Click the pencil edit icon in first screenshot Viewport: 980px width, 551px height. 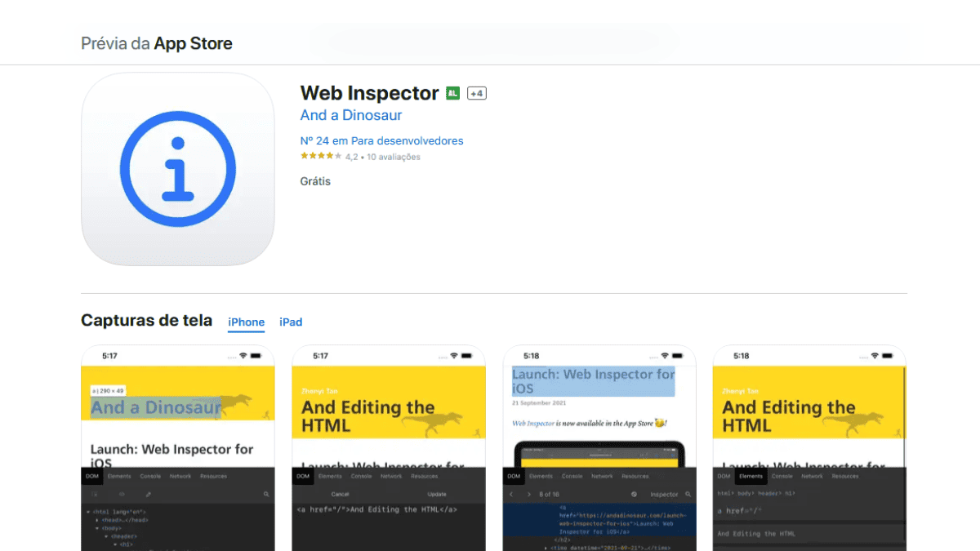[149, 495]
